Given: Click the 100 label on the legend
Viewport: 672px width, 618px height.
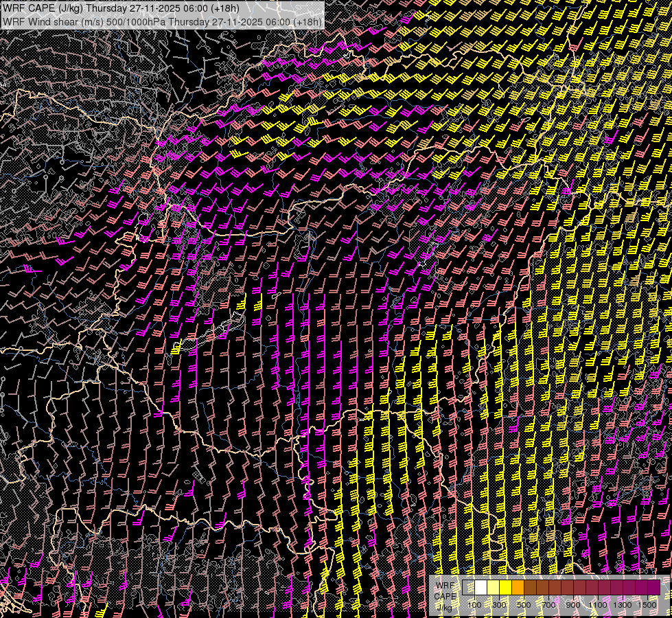Looking at the screenshot, I should (475, 604).
